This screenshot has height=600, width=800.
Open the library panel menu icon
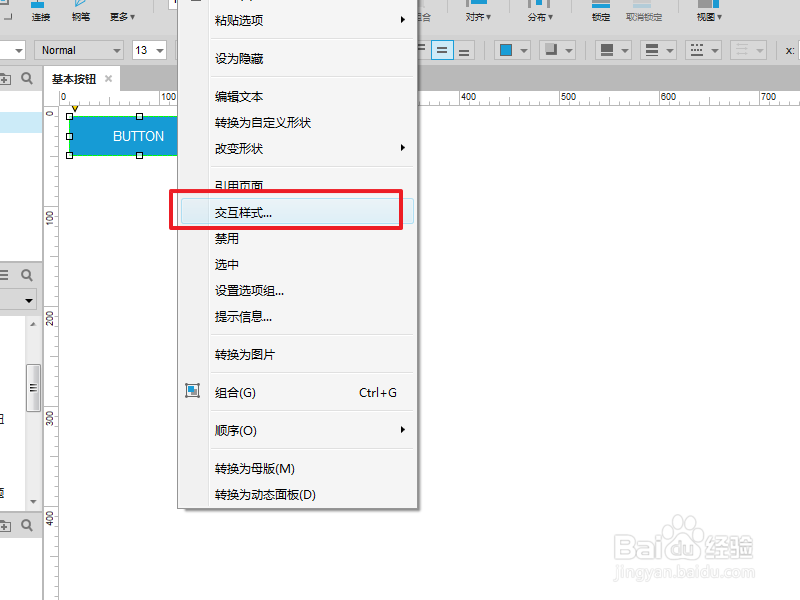pyautogui.click(x=4, y=275)
